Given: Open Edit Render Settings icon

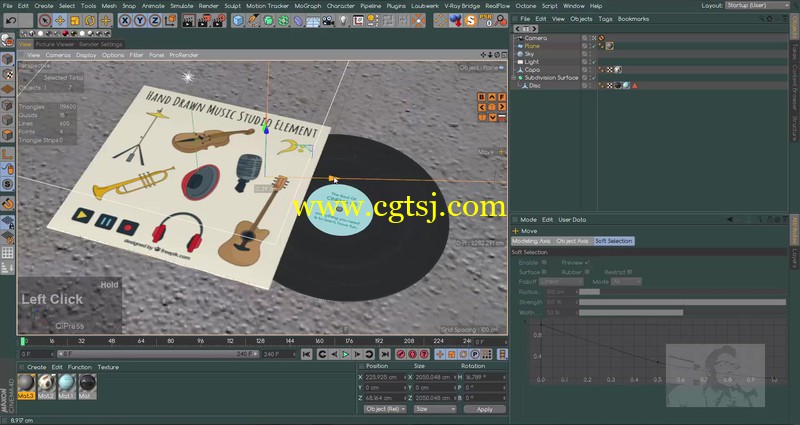Looking at the screenshot, I should (x=219, y=20).
